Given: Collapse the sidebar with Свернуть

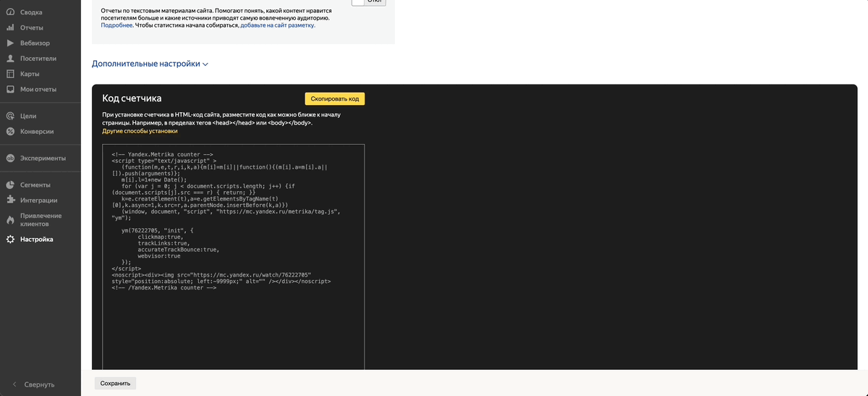Looking at the screenshot, I should [x=33, y=384].
